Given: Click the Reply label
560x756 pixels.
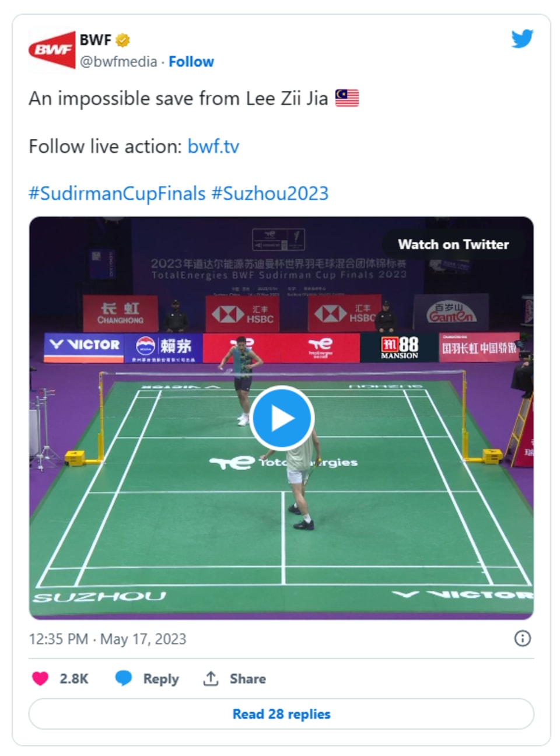Looking at the screenshot, I should pos(161,678).
